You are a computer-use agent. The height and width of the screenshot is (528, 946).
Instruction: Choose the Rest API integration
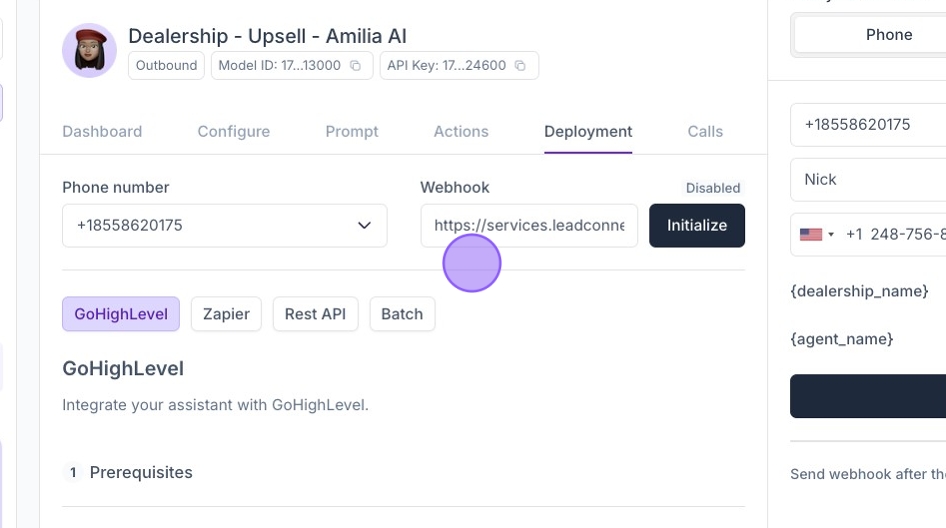coord(315,314)
